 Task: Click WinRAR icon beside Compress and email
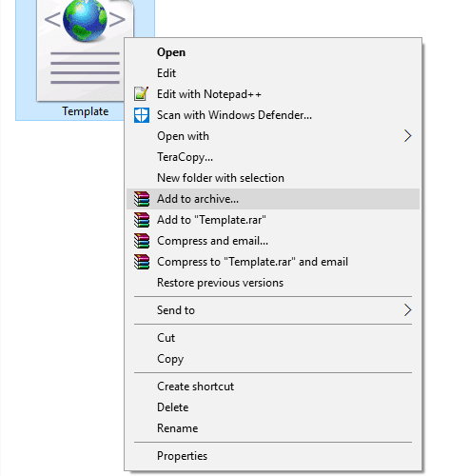[141, 241]
